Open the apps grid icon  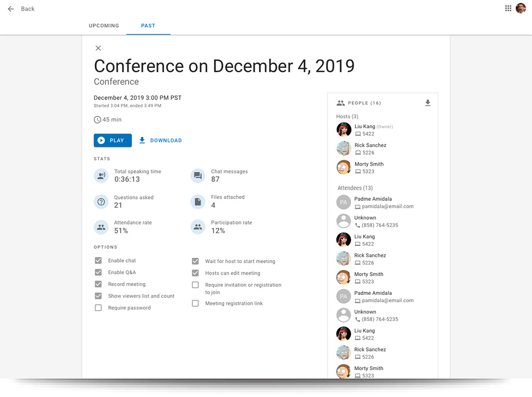pos(508,8)
